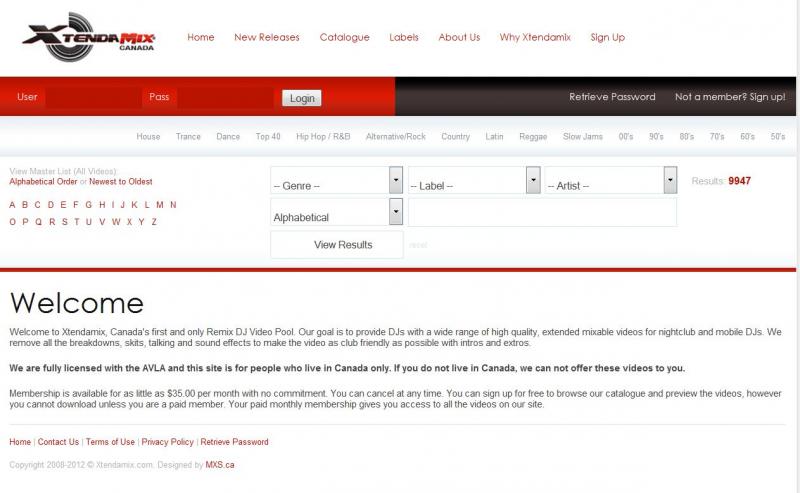Filter videos by letter A
Viewport: 800px width, 493px height.
pos(12,205)
